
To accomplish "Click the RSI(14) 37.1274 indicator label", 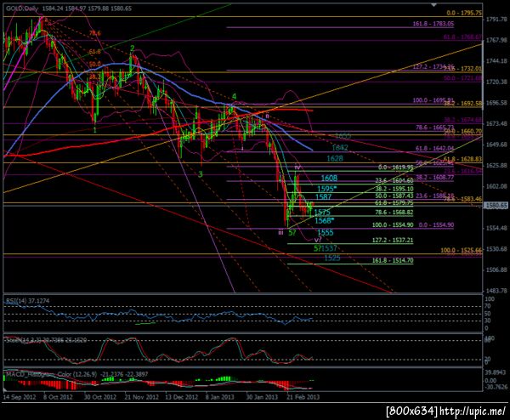I will click(28, 301).
